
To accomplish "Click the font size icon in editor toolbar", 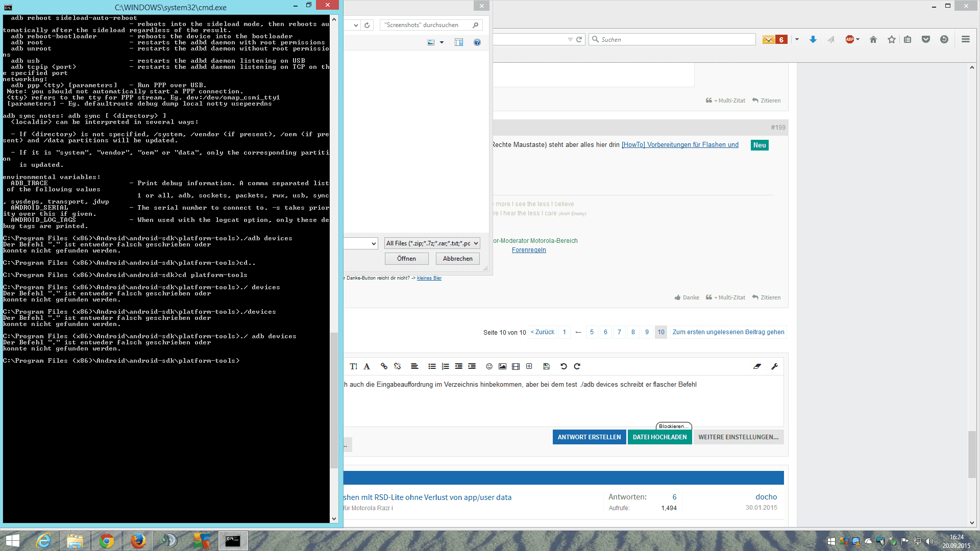I will point(353,366).
